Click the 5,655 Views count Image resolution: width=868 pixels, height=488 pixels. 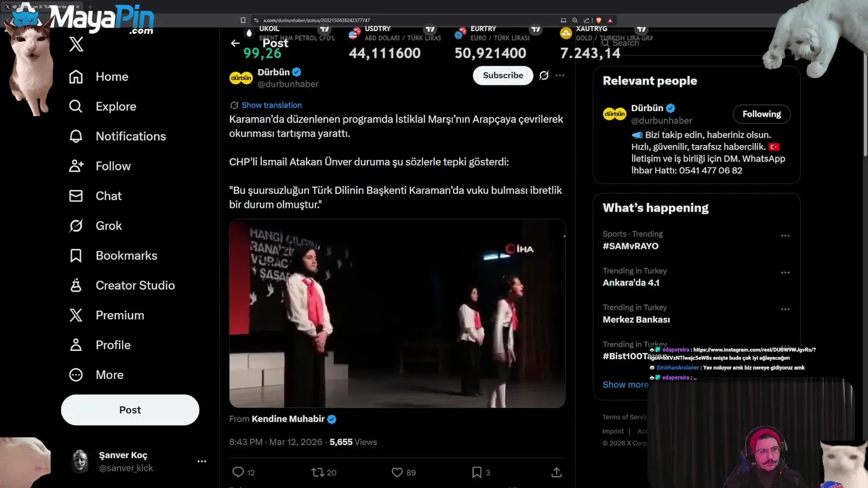coord(353,442)
